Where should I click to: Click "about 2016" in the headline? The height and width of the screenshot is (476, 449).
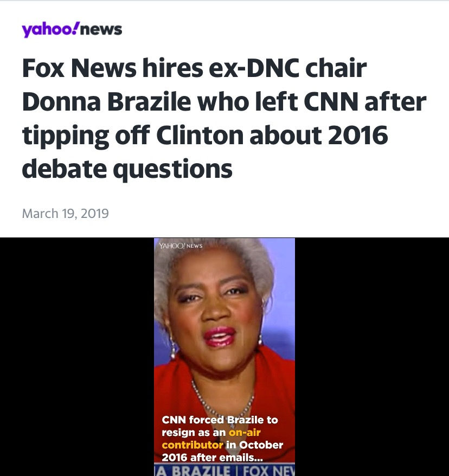point(319,135)
